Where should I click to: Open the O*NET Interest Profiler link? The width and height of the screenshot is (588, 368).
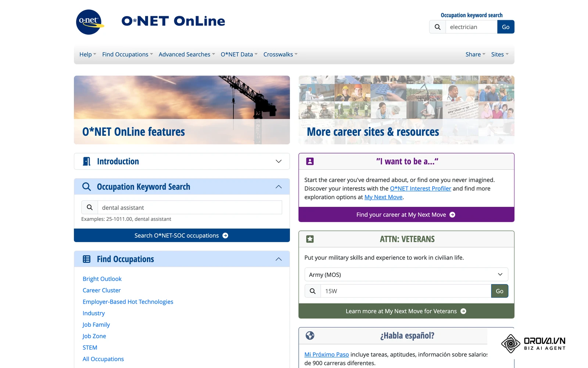(420, 188)
